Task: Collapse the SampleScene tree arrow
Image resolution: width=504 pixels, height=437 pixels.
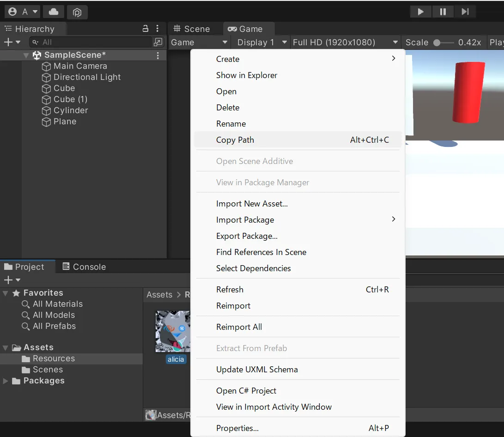Action: pos(26,55)
